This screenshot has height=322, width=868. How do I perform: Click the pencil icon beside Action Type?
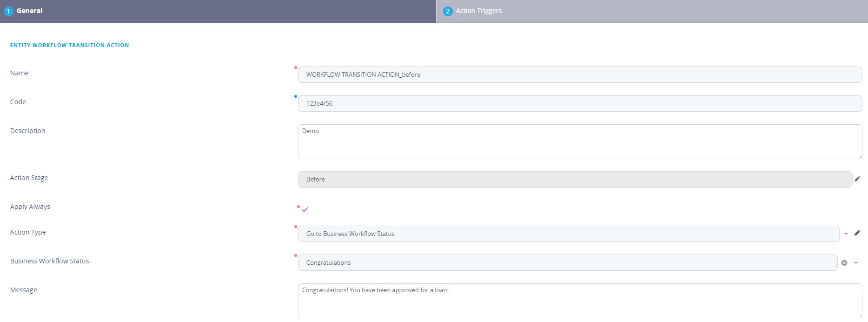pyautogui.click(x=857, y=233)
